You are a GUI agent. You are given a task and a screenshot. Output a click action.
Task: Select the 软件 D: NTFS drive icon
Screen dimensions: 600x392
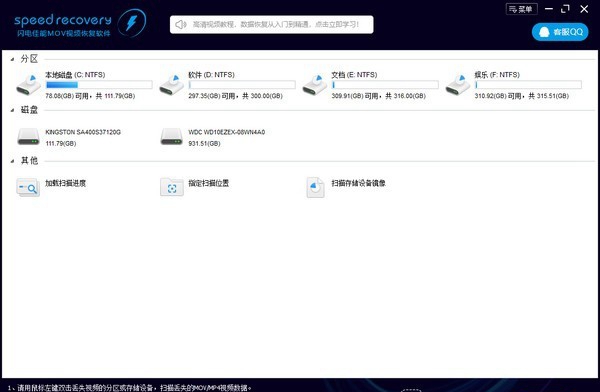172,85
